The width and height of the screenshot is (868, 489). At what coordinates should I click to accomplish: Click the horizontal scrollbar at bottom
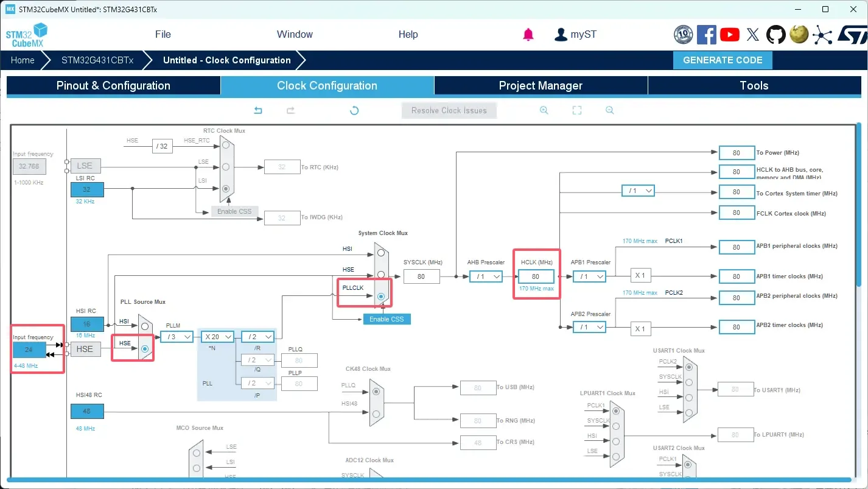pyautogui.click(x=426, y=480)
